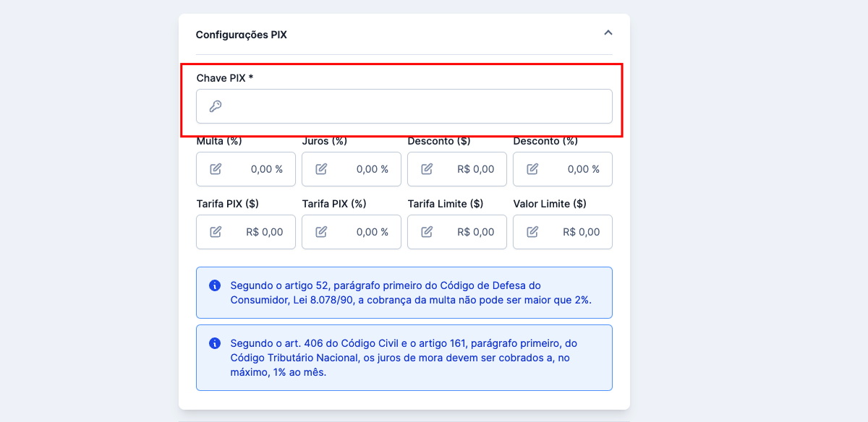Click the edit icon in Valor Limite field
Screen dimensions: 868x422
pyautogui.click(x=531, y=231)
